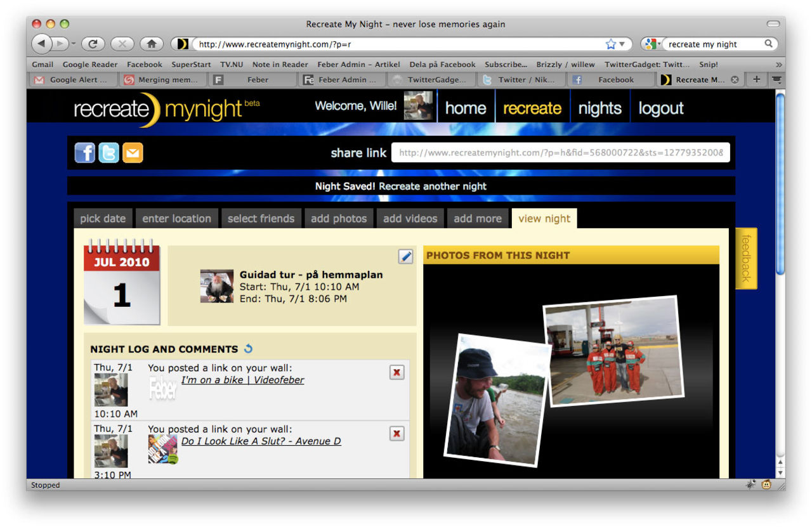
Task: Click the Twitter share icon
Action: (108, 152)
